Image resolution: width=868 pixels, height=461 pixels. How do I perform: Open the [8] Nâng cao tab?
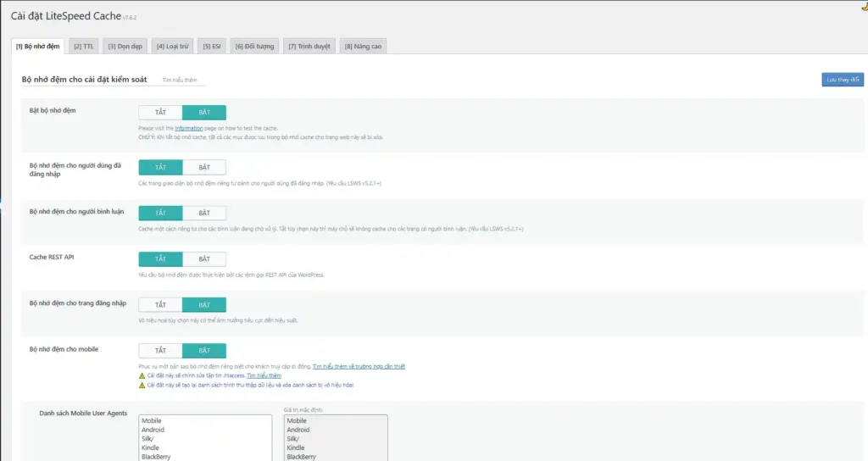(363, 47)
